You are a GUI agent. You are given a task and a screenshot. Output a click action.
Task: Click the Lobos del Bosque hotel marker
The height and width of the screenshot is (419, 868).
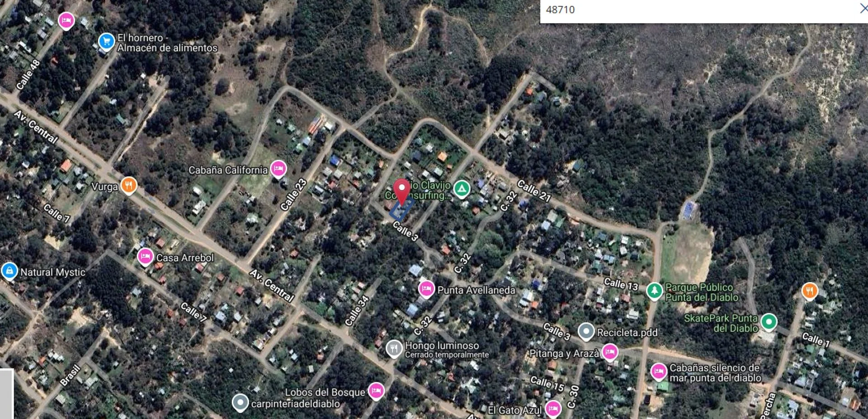[x=376, y=391]
